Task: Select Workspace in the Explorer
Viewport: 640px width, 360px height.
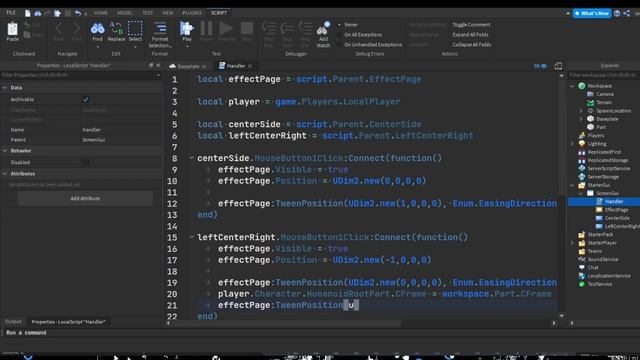Action: tap(600, 86)
